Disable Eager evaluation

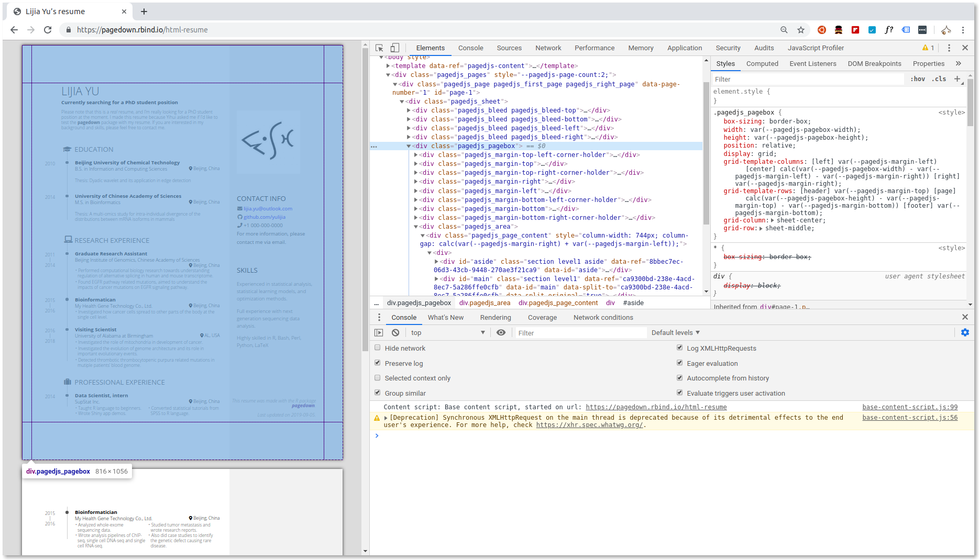[679, 363]
